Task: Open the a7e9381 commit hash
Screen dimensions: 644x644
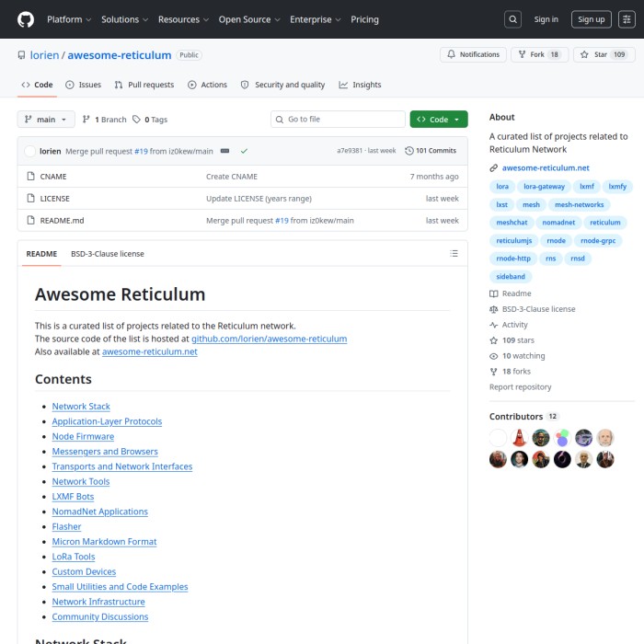Action: 350,151
